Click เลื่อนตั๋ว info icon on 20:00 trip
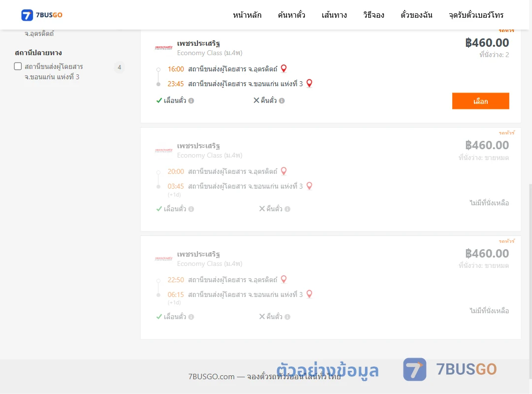Image resolution: width=532 pixels, height=394 pixels. click(x=191, y=209)
